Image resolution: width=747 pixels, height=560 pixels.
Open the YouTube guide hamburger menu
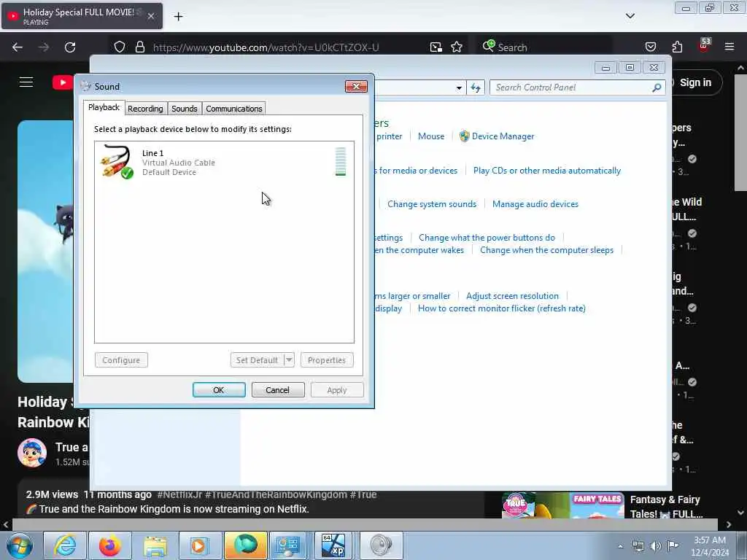[26, 82]
